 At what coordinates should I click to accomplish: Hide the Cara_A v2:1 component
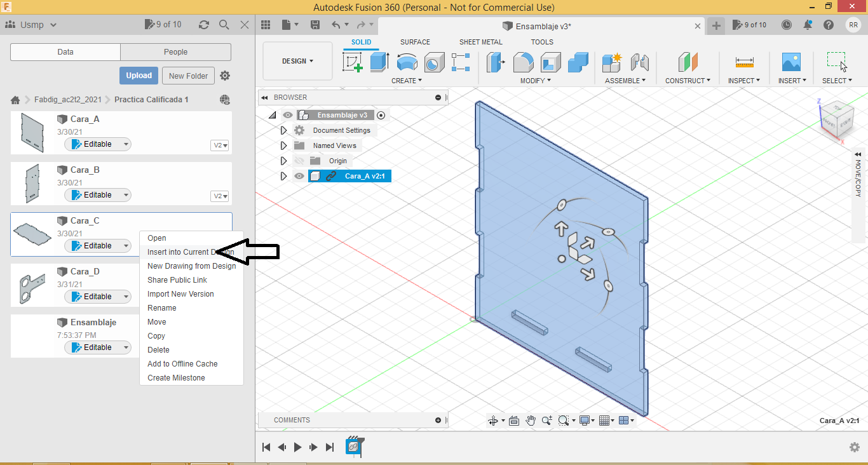[299, 176]
